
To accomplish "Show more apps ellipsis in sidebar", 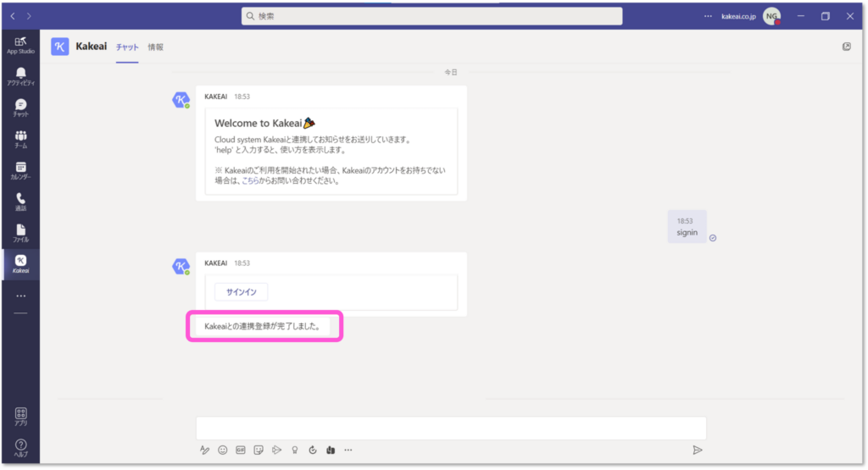I will 20,296.
